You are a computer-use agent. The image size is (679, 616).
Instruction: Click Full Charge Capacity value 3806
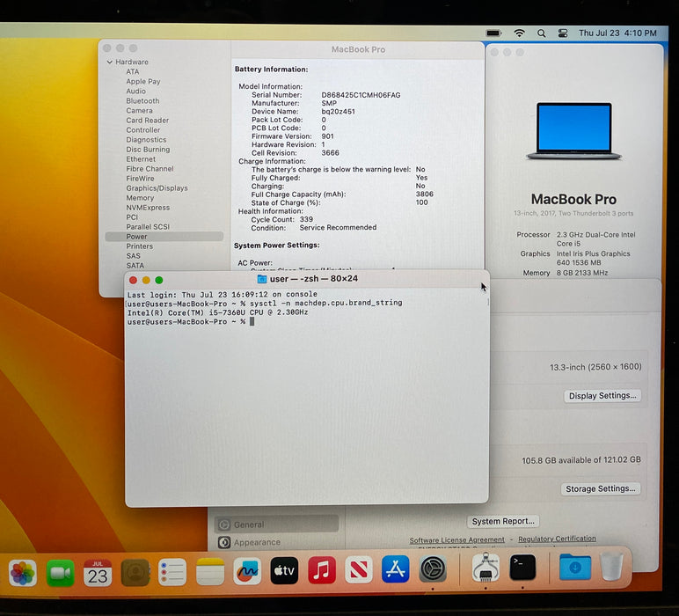(424, 194)
